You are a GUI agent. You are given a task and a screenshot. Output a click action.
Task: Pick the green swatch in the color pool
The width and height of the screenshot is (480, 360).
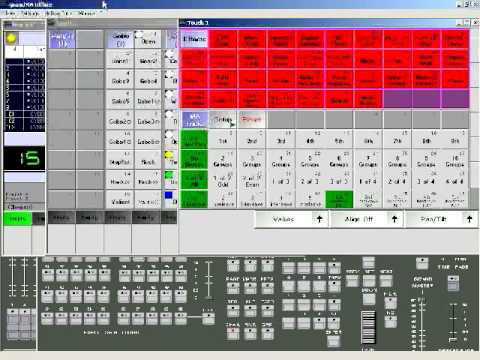click(x=169, y=175)
